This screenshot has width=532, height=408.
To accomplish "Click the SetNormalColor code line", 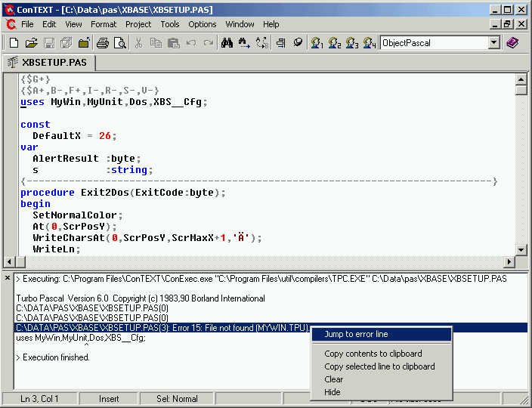I will 78,215.
